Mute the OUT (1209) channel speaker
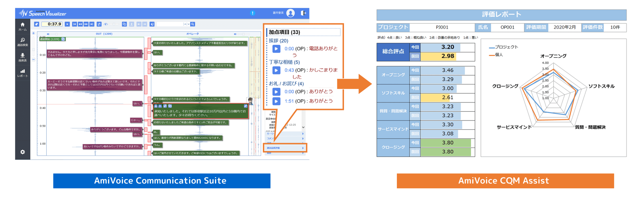 48,34
